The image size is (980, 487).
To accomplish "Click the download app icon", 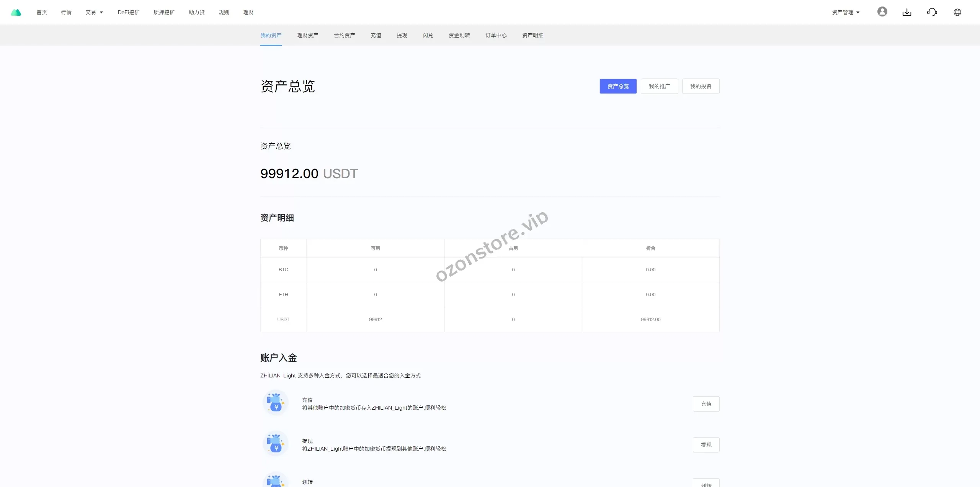I will (x=906, y=12).
